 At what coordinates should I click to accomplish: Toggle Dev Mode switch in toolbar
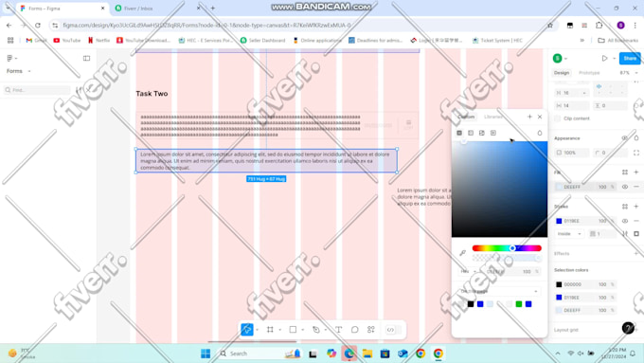click(392, 330)
